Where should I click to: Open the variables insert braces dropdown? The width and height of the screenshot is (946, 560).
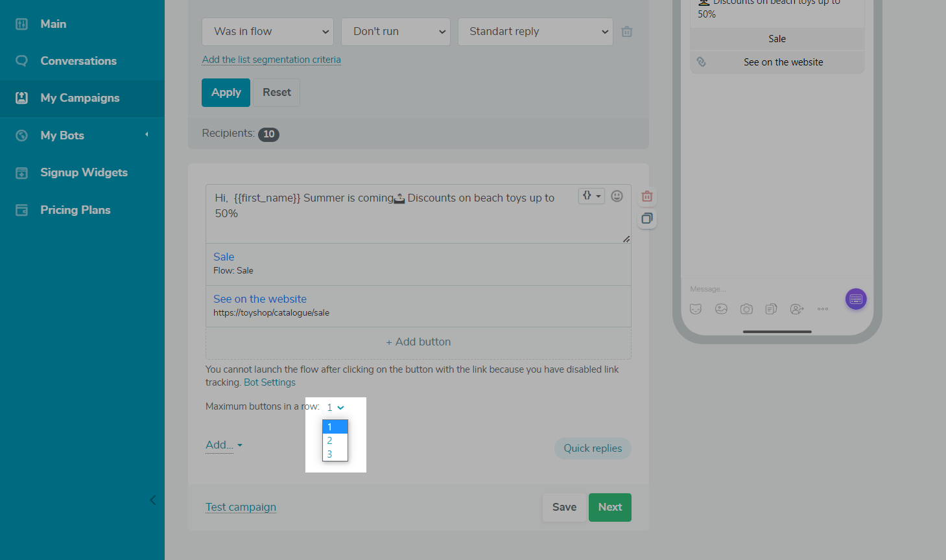pos(591,196)
